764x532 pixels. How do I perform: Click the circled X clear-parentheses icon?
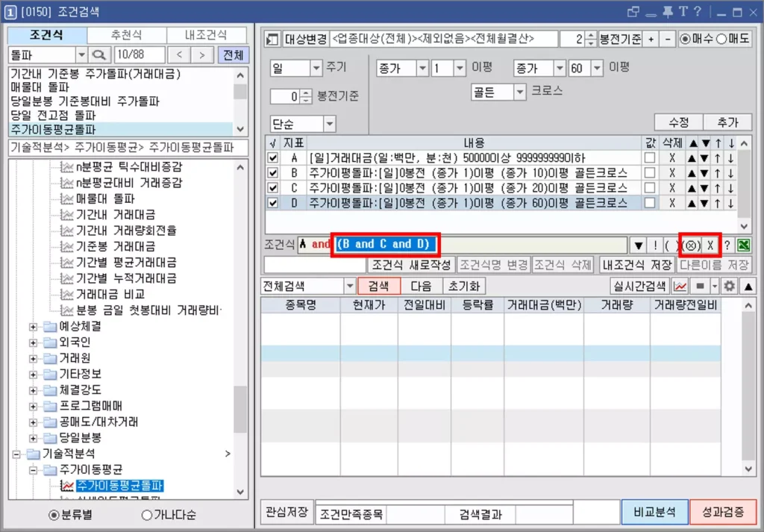pyautogui.click(x=690, y=245)
